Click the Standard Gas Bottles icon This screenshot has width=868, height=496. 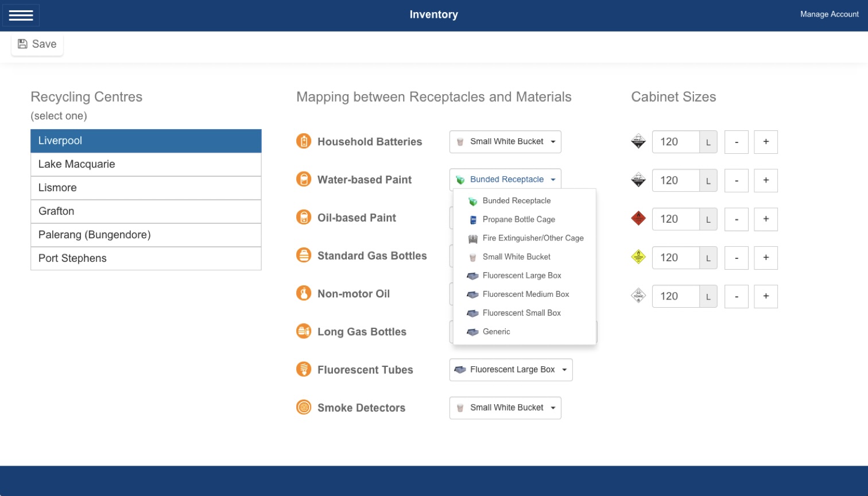coord(304,255)
